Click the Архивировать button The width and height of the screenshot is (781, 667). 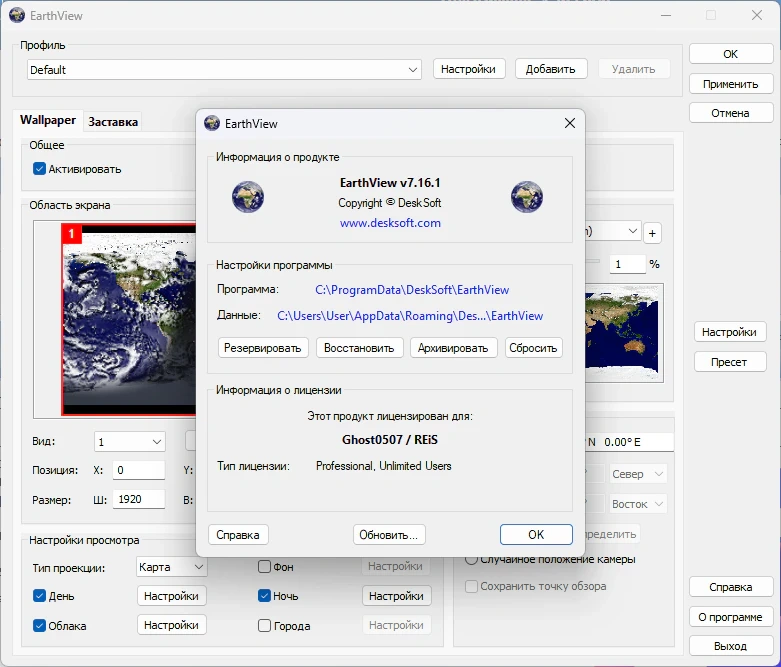point(453,348)
